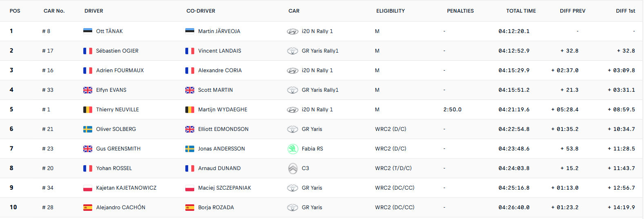This screenshot has width=644, height=219.
Task: Click the Toyota logo beside Sébastien OGIER's GR Yaris Rally1
Action: coord(293,51)
